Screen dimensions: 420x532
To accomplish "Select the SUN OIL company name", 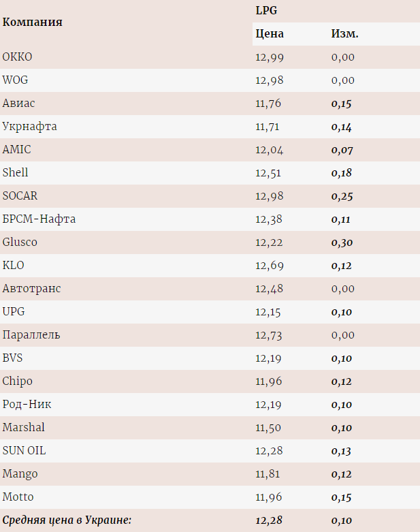I will click(24, 450).
